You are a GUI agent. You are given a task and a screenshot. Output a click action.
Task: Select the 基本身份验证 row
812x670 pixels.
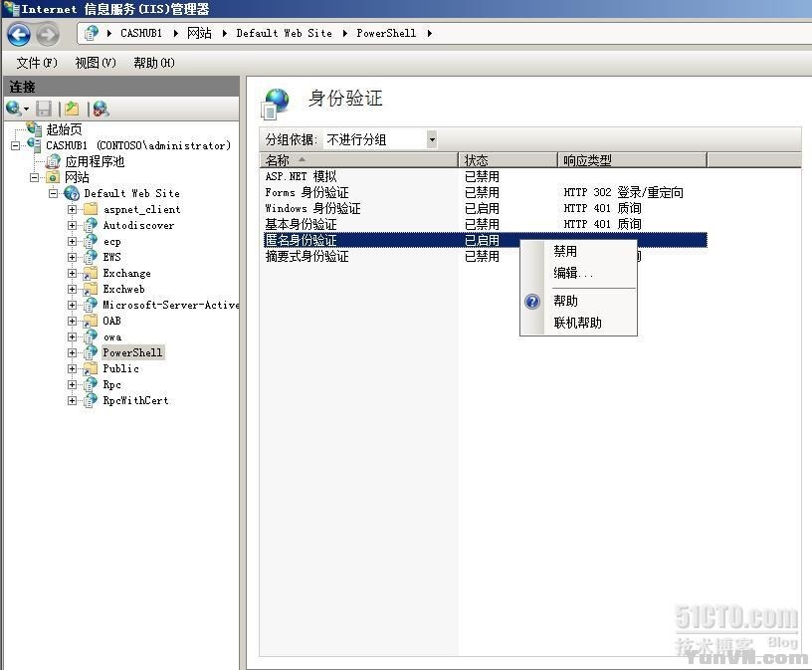click(484, 224)
